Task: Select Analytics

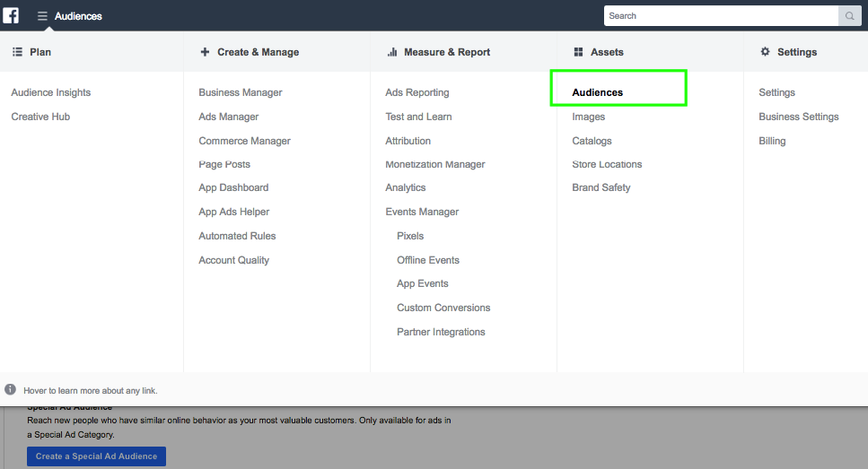Action: pos(405,187)
